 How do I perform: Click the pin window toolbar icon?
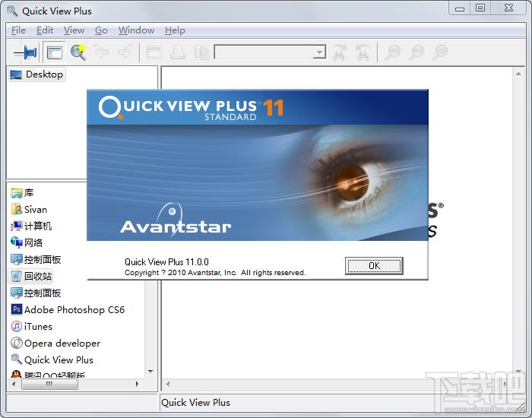coord(25,52)
